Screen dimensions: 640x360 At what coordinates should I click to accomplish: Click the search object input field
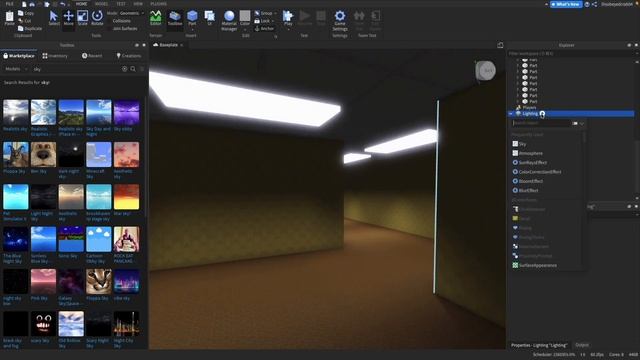(541, 123)
